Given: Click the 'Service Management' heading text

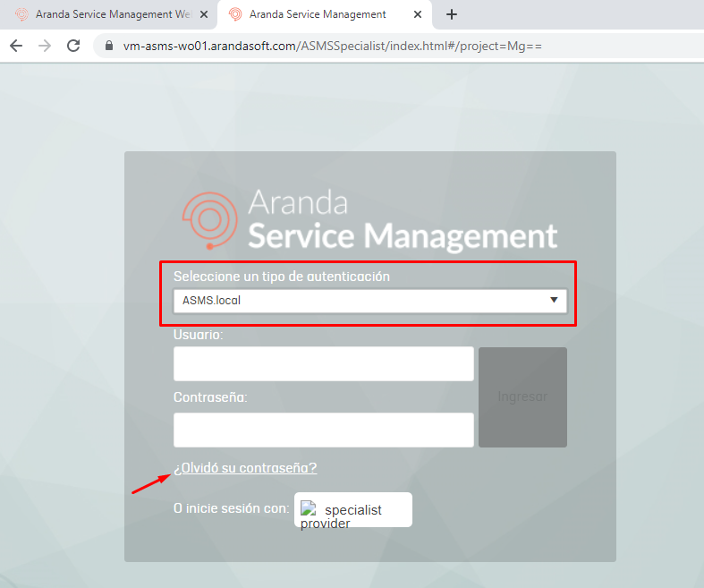Looking at the screenshot, I should click(403, 236).
